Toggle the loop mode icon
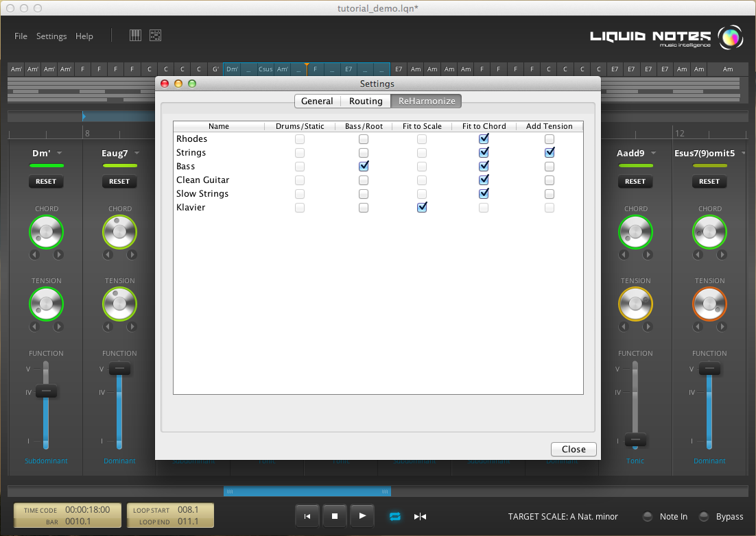 pyautogui.click(x=395, y=516)
